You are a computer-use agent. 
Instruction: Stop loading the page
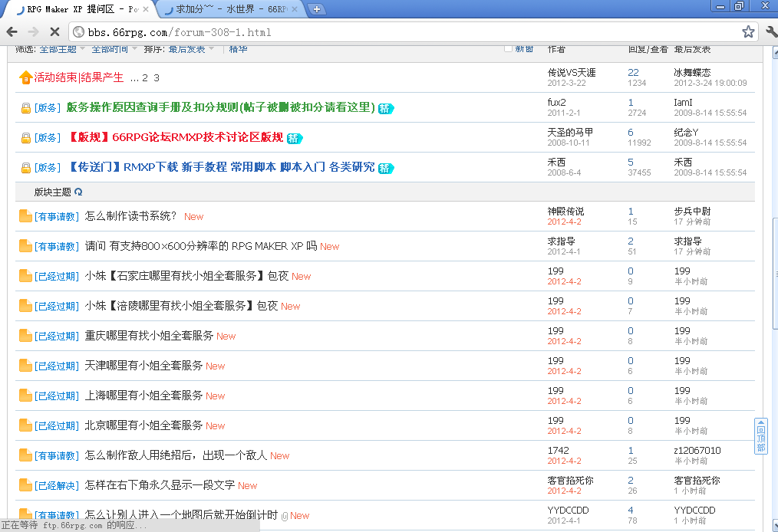click(x=54, y=32)
